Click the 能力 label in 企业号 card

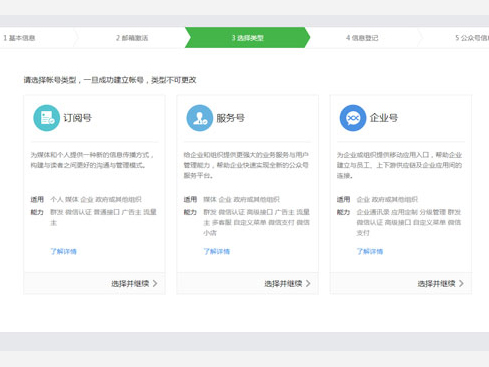coord(343,212)
